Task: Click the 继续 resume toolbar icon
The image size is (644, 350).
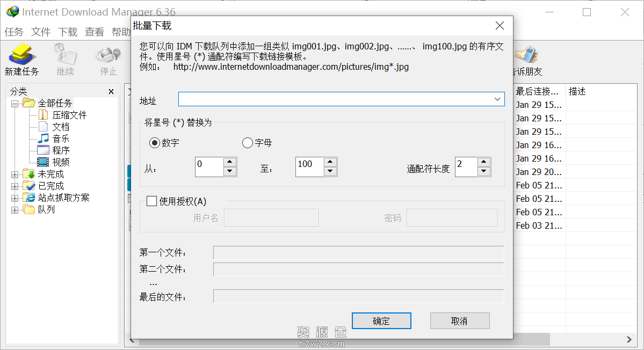Action: coord(65,55)
